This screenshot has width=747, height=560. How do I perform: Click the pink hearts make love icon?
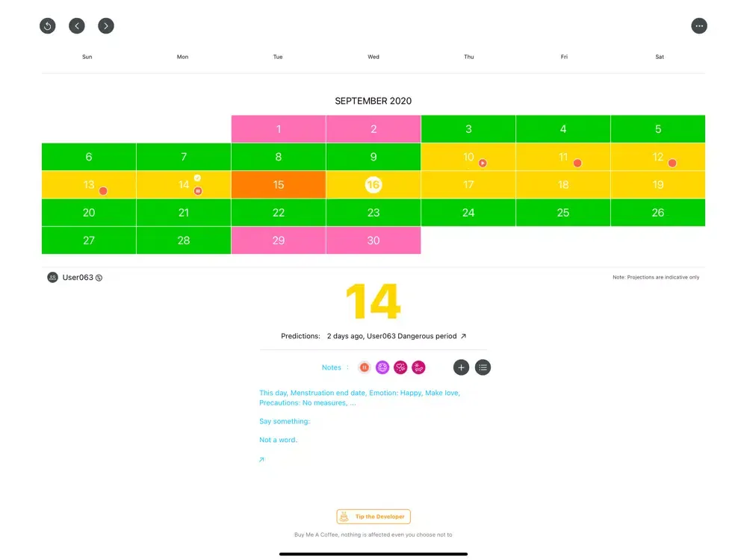[x=400, y=367]
